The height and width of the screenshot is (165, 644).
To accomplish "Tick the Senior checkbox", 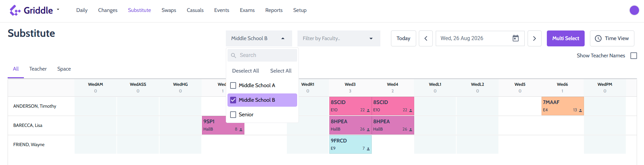I will (233, 115).
